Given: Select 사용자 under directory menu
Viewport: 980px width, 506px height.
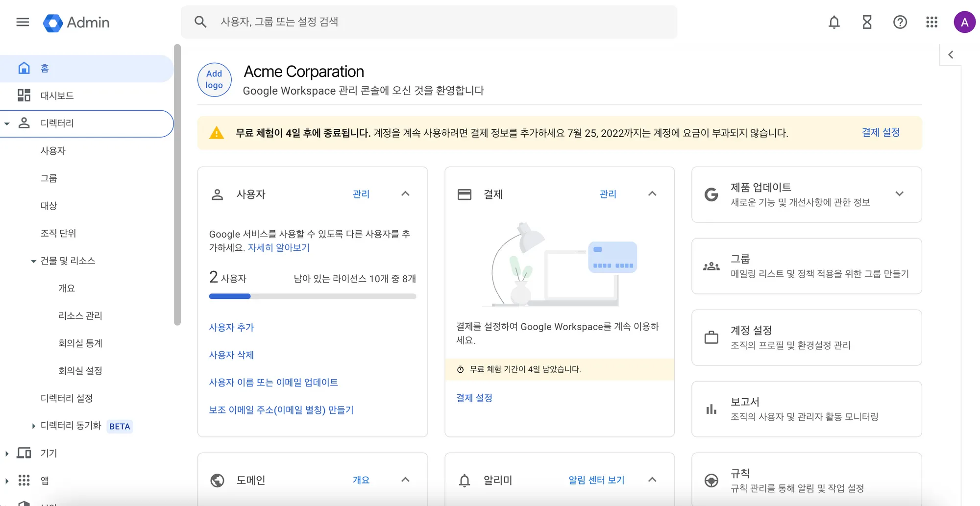Looking at the screenshot, I should 53,151.
